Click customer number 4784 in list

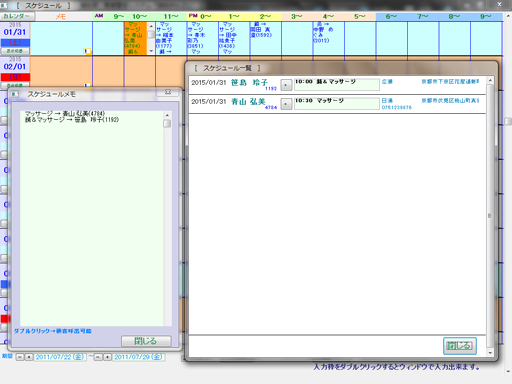tap(271, 107)
